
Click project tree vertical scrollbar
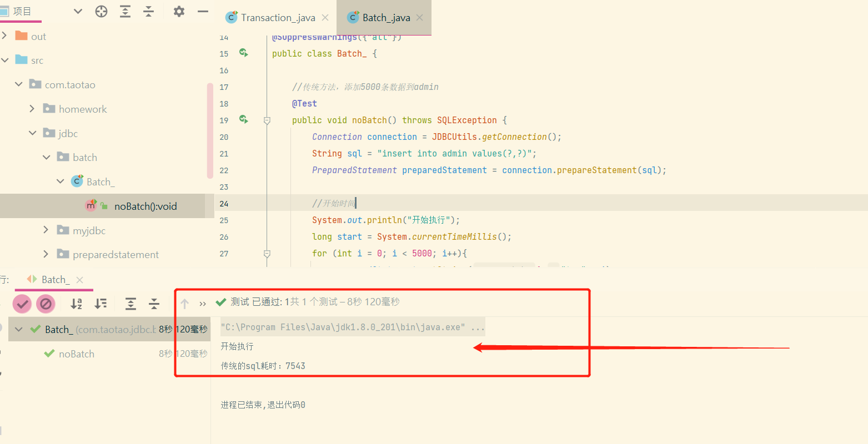click(210, 131)
